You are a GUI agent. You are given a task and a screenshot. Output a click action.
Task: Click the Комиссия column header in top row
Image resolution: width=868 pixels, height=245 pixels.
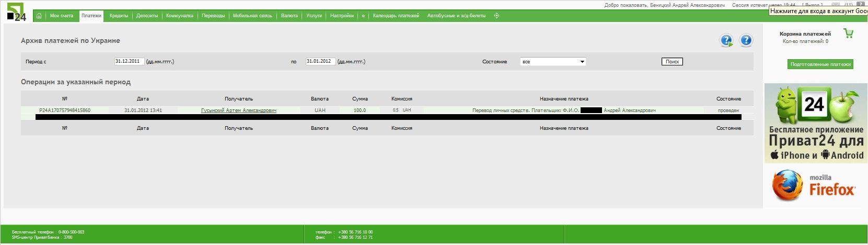[402, 99]
